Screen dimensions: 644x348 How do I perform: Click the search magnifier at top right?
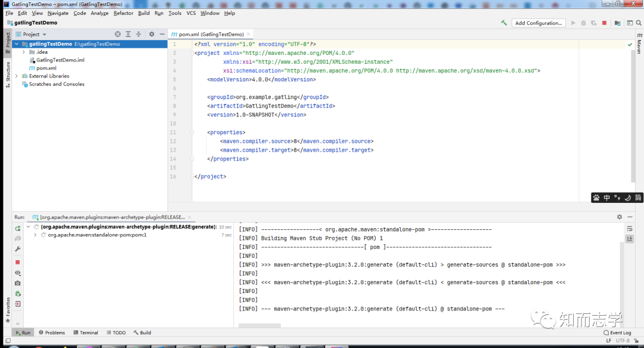point(639,23)
